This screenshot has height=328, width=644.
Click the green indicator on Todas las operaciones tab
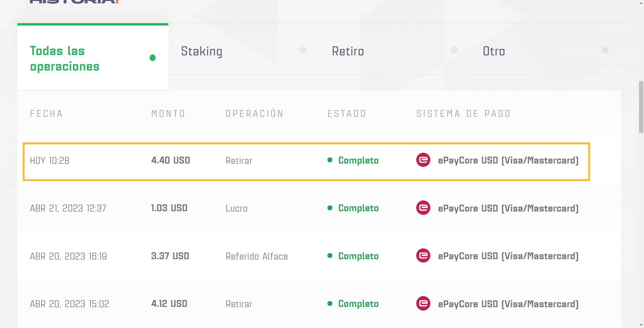click(153, 58)
